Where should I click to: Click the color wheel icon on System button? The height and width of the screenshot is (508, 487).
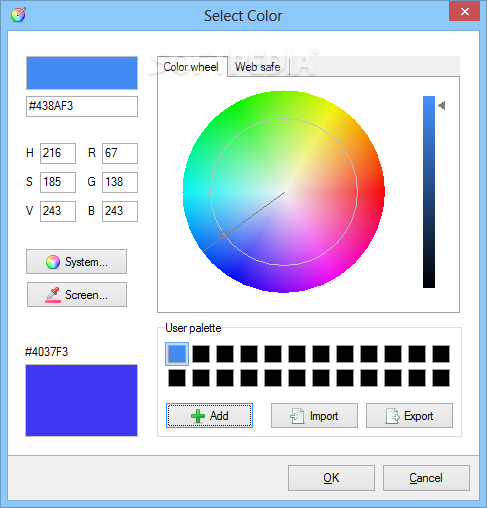pyautogui.click(x=53, y=262)
